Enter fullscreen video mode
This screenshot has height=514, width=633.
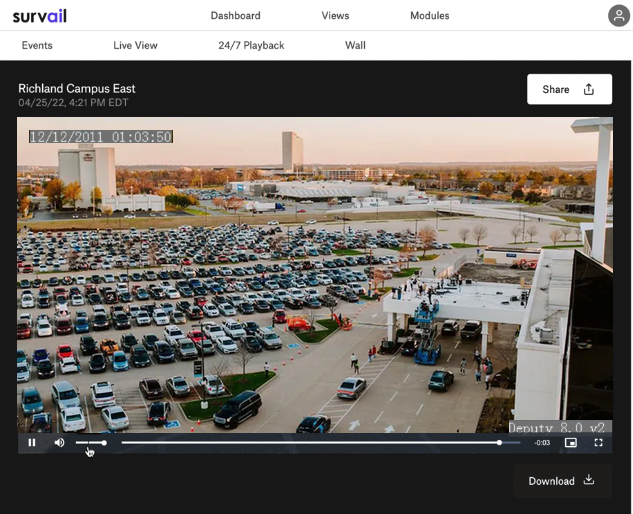[598, 442]
